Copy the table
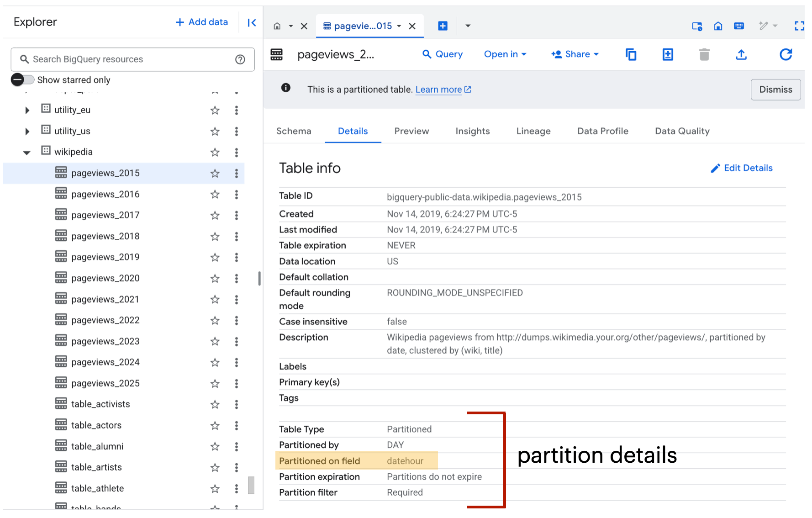 [631, 55]
